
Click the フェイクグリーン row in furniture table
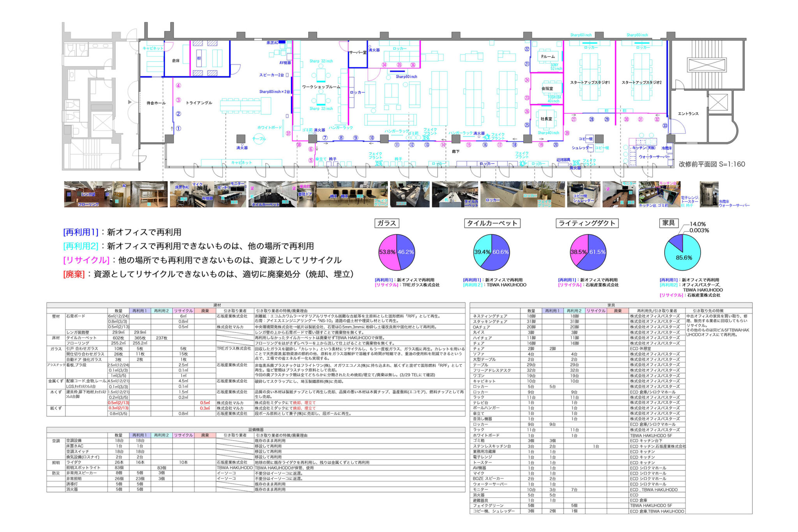click(577, 505)
